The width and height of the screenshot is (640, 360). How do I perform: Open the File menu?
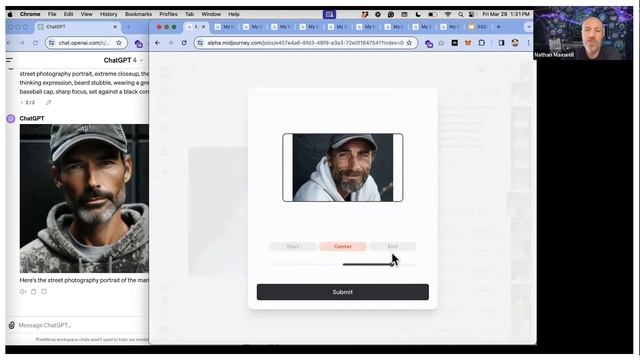52,14
